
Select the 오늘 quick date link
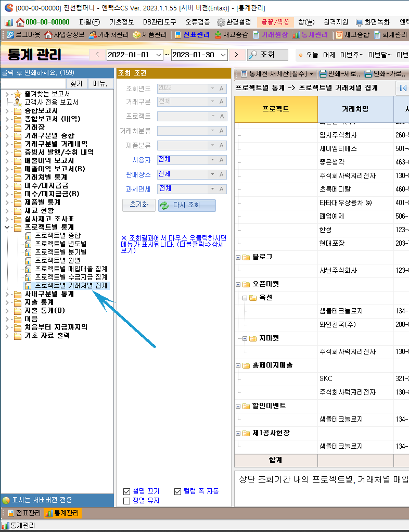point(312,55)
